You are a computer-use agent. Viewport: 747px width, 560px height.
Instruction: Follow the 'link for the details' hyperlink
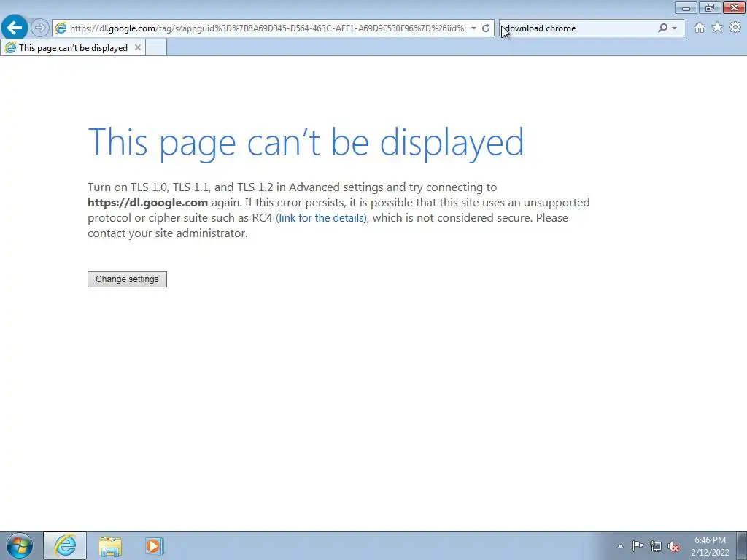coord(322,217)
